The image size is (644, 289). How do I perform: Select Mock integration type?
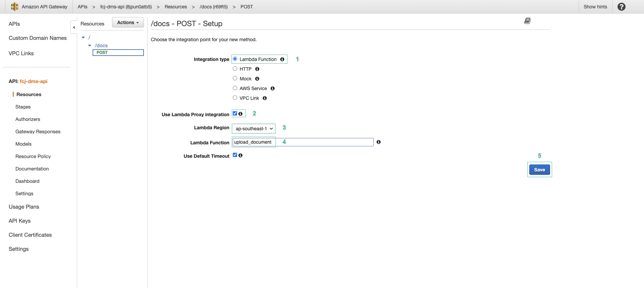(235, 78)
